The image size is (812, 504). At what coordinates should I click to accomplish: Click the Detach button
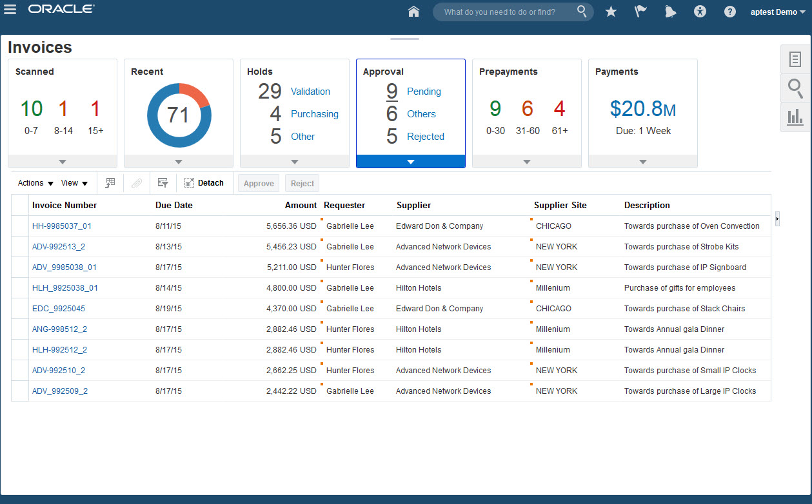coord(204,183)
